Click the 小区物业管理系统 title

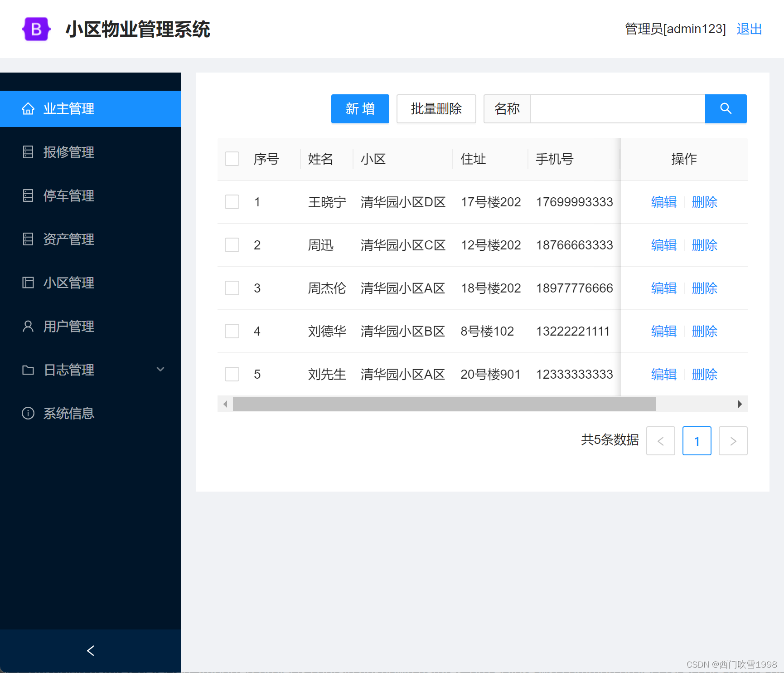(x=138, y=29)
